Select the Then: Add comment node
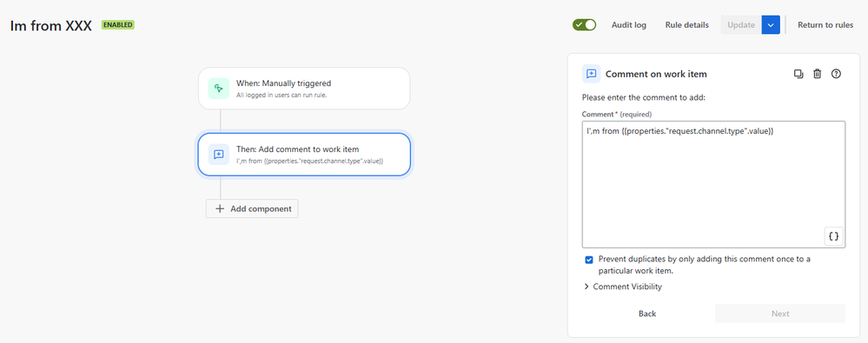This screenshot has height=343, width=868. (x=304, y=155)
